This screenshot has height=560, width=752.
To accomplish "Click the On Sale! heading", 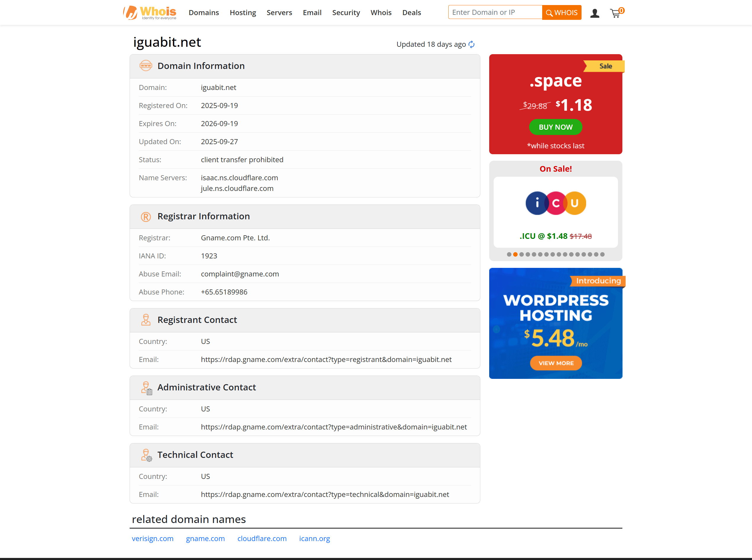I will click(556, 169).
